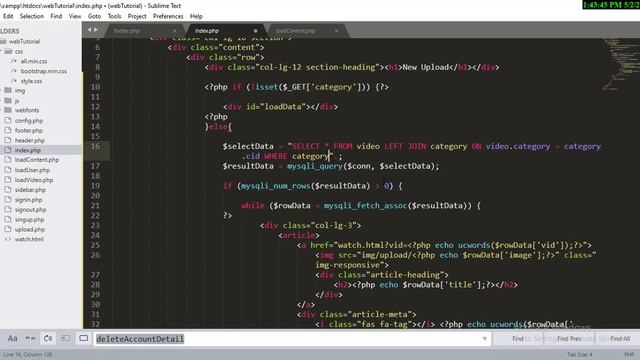The height and width of the screenshot is (360, 640).
Task: Open all.min.css in sidebar
Action: [33, 61]
